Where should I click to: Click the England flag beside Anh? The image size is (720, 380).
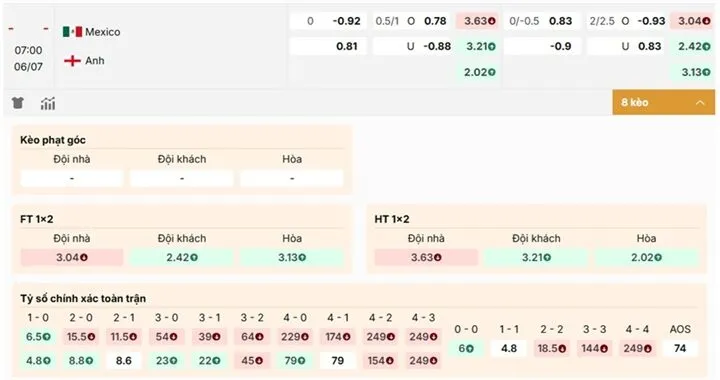pyautogui.click(x=72, y=61)
